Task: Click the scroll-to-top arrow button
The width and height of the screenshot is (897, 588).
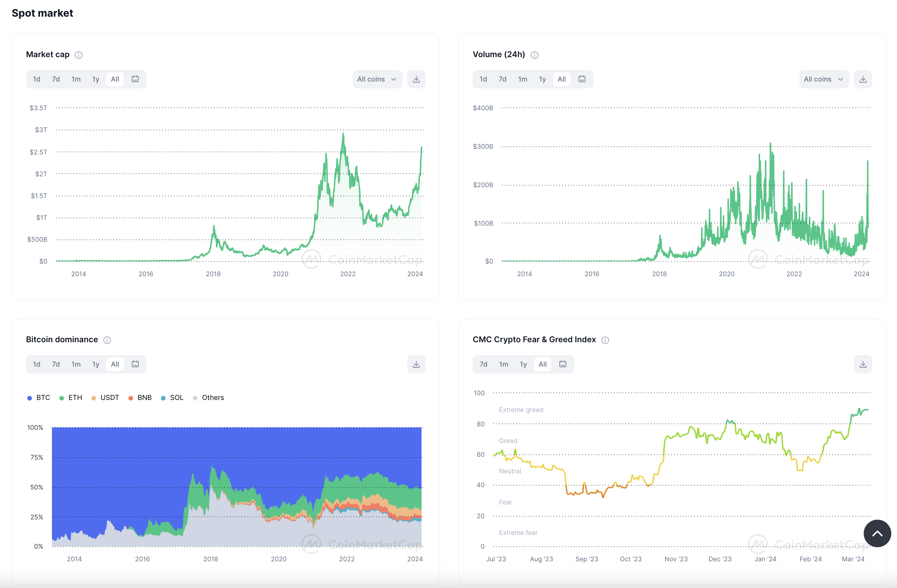Action: point(877,533)
